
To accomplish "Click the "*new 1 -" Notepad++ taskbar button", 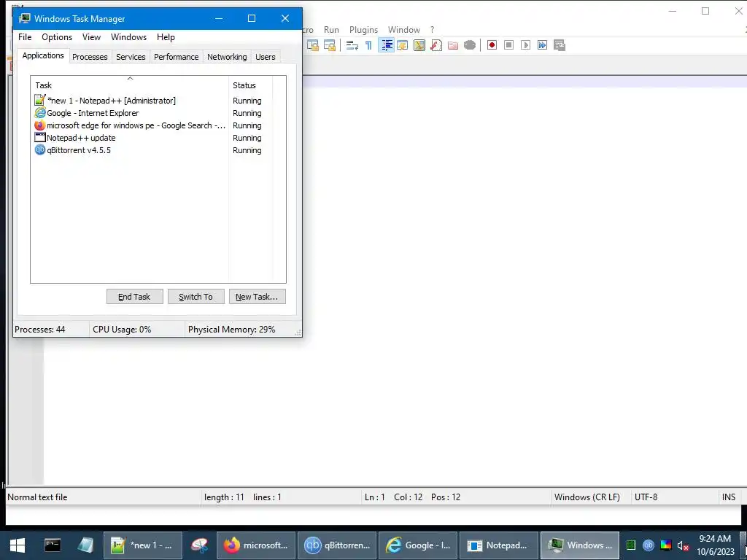I will coord(143,545).
